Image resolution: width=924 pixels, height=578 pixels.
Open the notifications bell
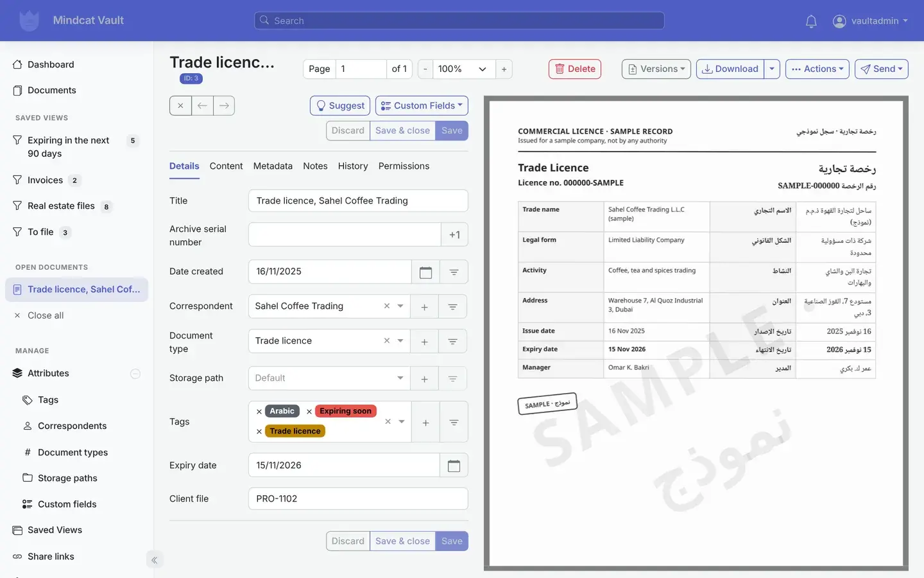pos(811,21)
